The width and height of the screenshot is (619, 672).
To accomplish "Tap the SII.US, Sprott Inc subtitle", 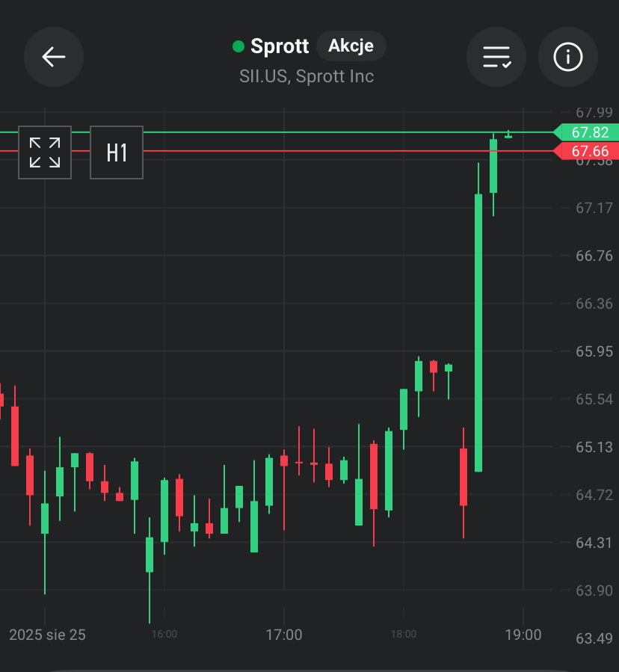I will [x=307, y=76].
